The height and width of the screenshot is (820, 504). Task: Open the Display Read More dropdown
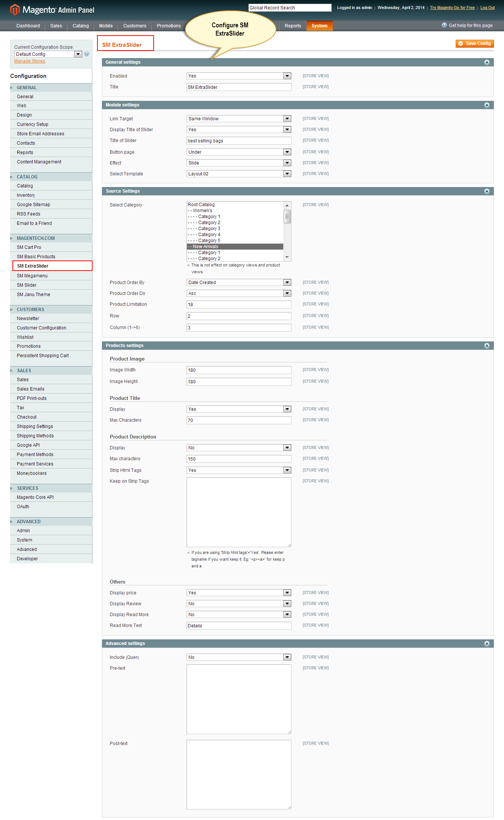tap(239, 615)
